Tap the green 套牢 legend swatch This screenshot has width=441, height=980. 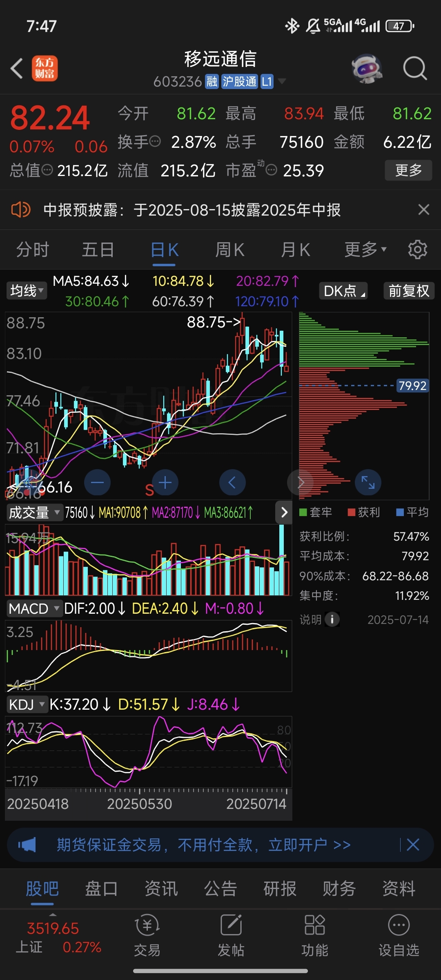click(x=303, y=512)
